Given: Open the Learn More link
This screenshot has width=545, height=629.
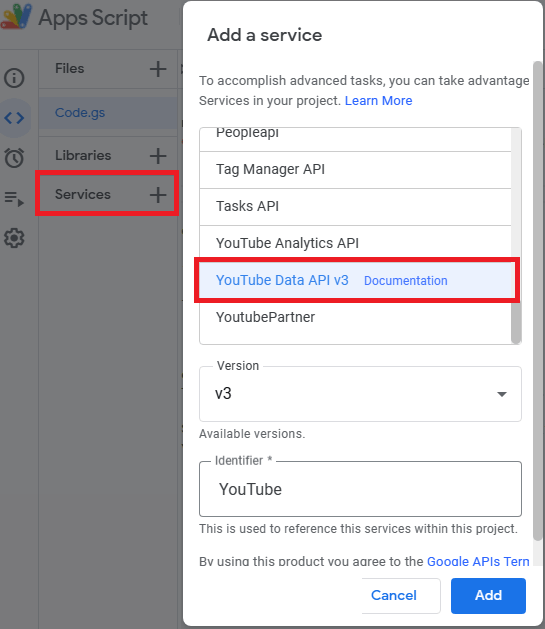Looking at the screenshot, I should (379, 101).
